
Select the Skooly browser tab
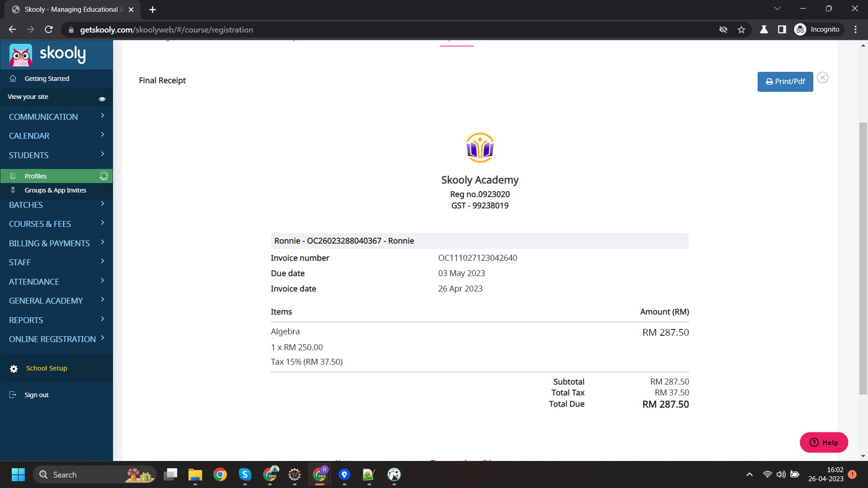(72, 9)
